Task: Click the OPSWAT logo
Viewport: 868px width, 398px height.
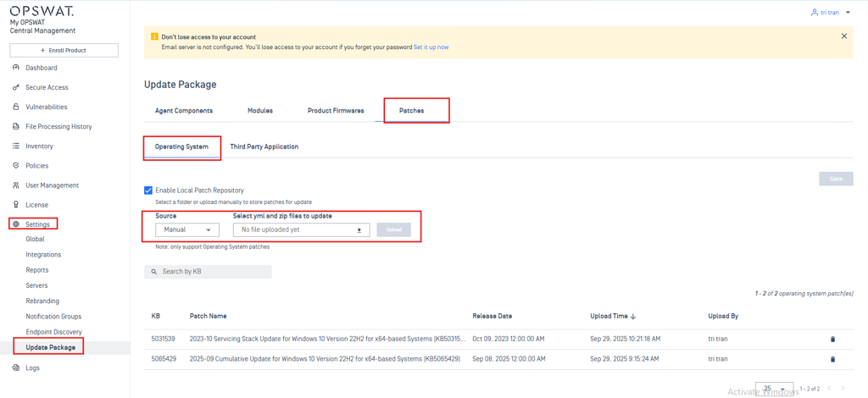Action: (x=42, y=11)
